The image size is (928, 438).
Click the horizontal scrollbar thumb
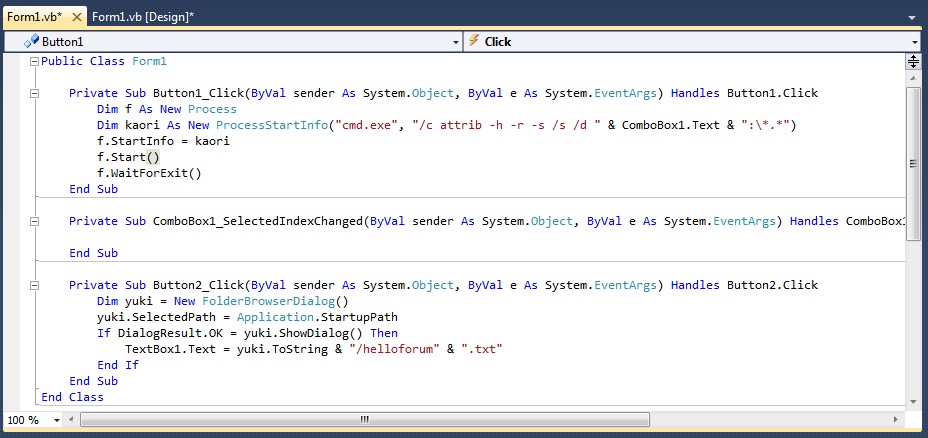tap(365, 420)
